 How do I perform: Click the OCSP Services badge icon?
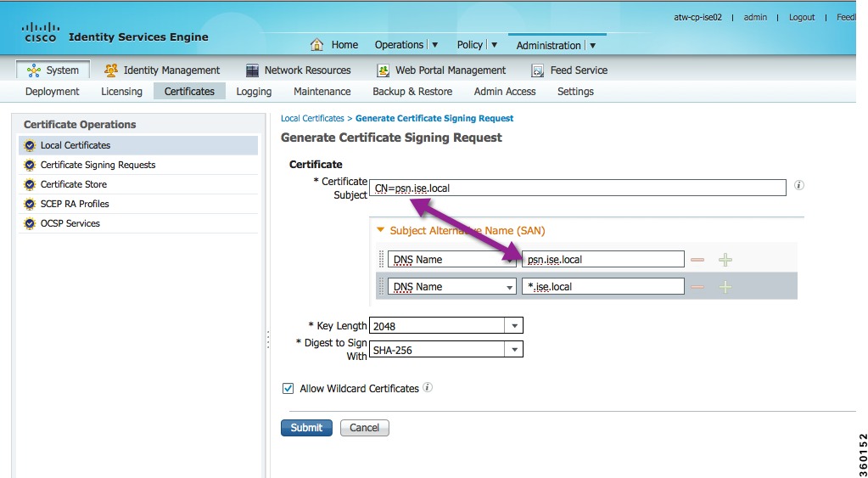[30, 223]
